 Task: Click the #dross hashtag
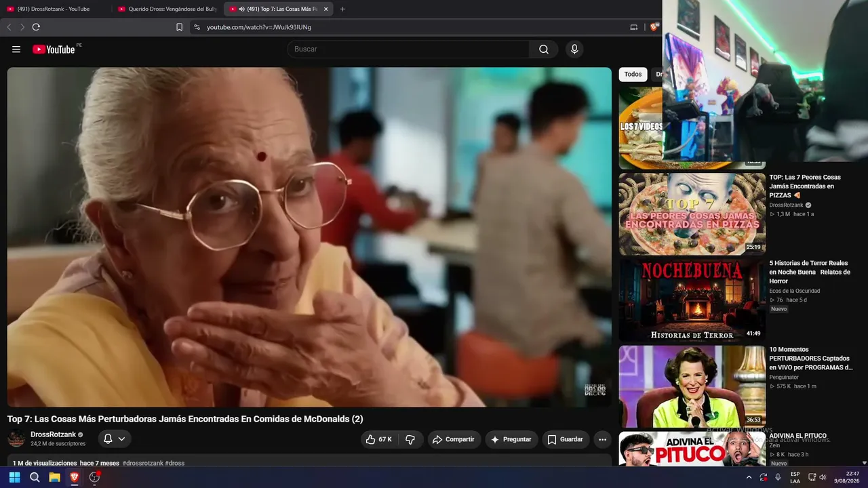pos(175,464)
